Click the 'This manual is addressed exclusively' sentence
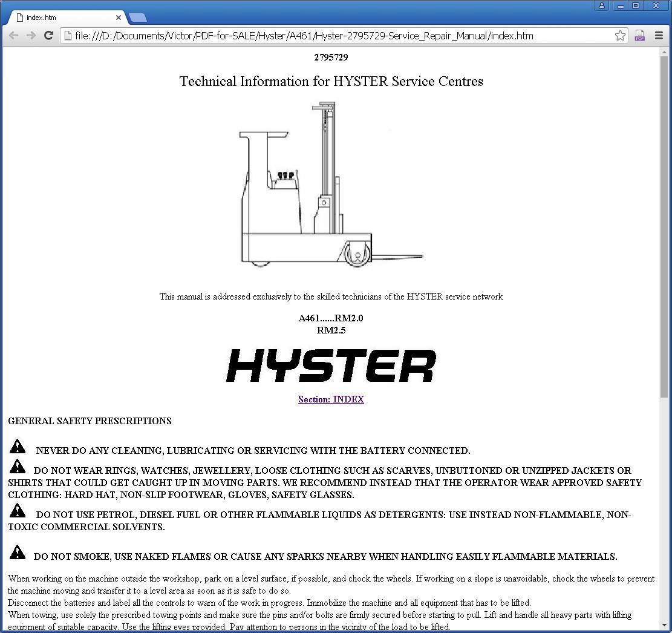Screen dimensions: 672x633 pos(331,297)
